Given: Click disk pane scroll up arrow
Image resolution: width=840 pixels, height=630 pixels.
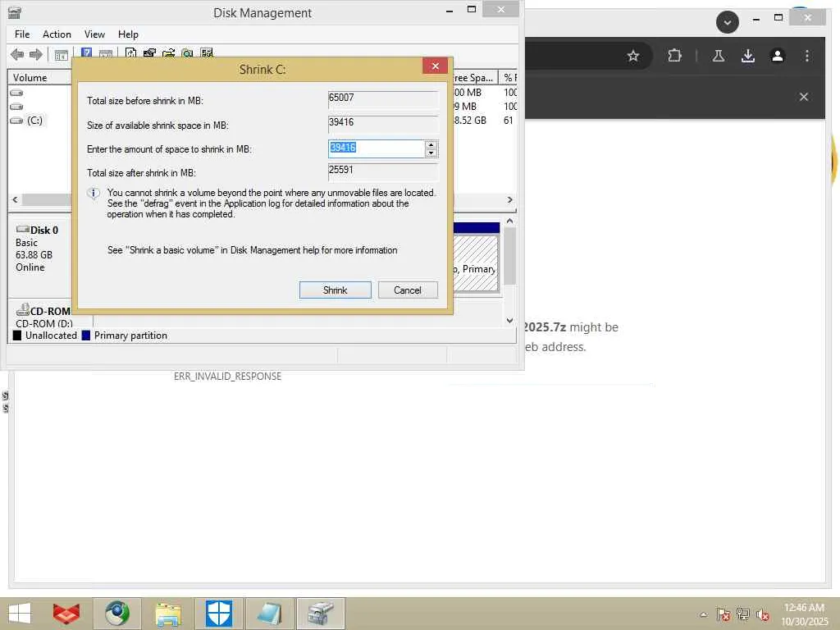Looking at the screenshot, I should point(510,221).
